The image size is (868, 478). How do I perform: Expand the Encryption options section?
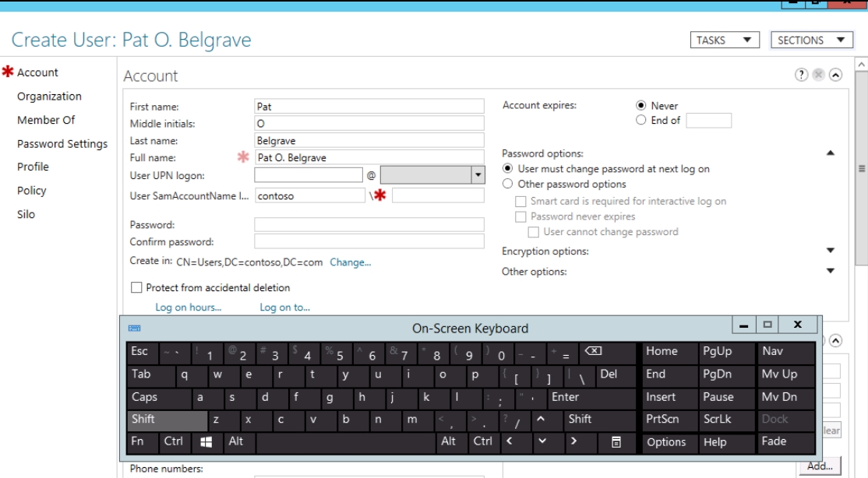pyautogui.click(x=830, y=251)
